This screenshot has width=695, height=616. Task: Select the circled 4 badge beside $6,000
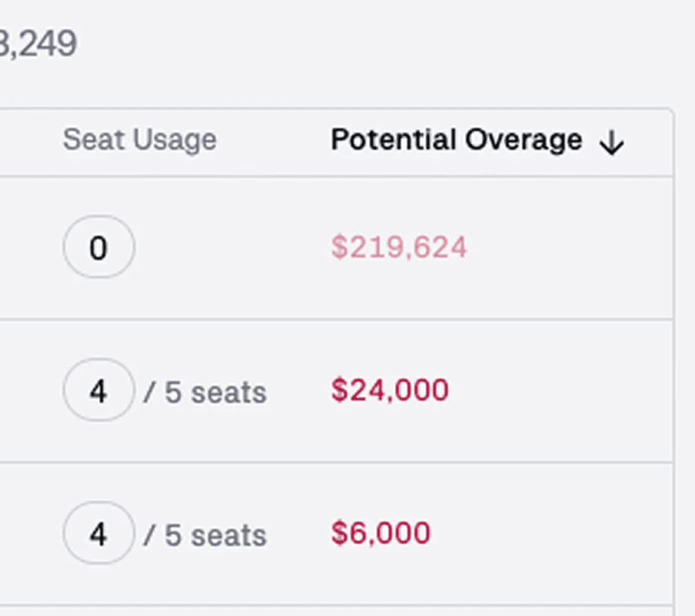[x=99, y=533]
